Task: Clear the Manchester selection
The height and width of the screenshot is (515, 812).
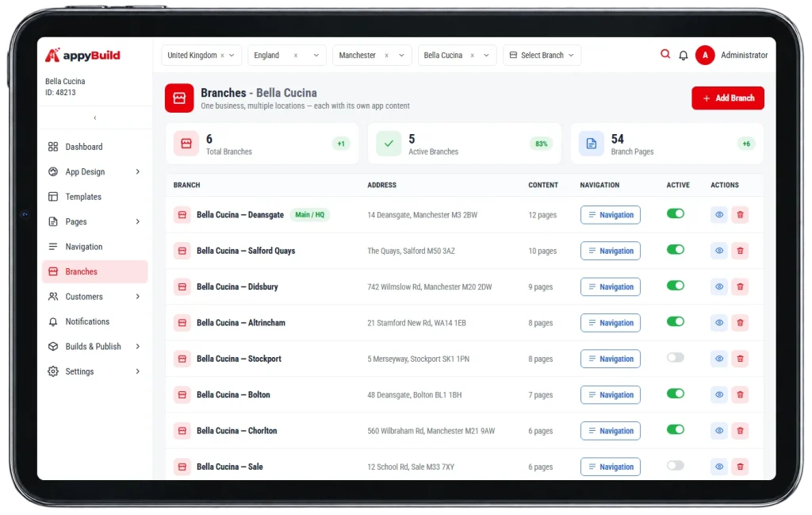Action: tap(386, 56)
